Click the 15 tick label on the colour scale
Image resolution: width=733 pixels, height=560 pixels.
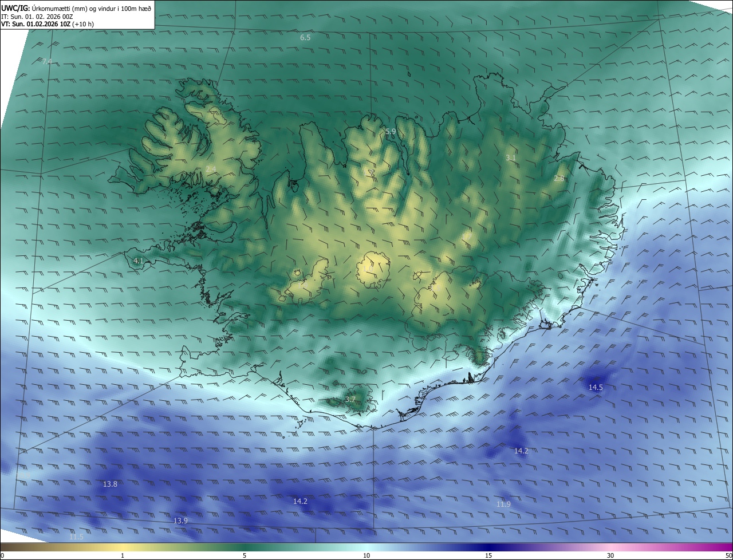pos(488,556)
